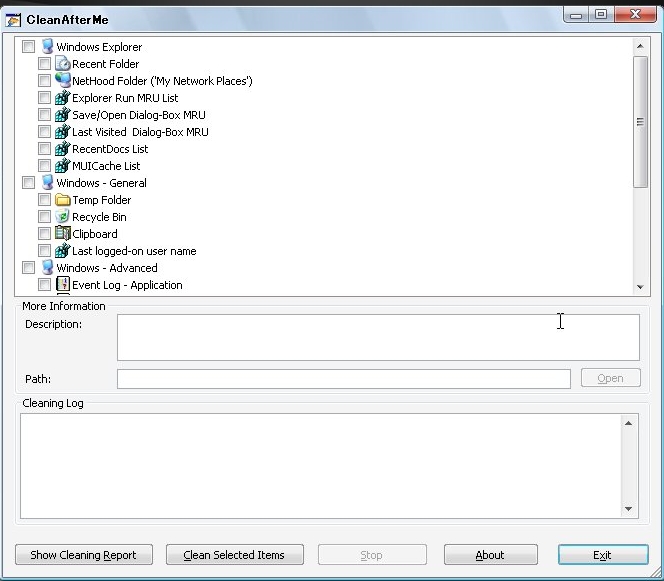Image resolution: width=664 pixels, height=581 pixels.
Task: Select the 'Temp Folder' row text
Action: pyautogui.click(x=102, y=200)
